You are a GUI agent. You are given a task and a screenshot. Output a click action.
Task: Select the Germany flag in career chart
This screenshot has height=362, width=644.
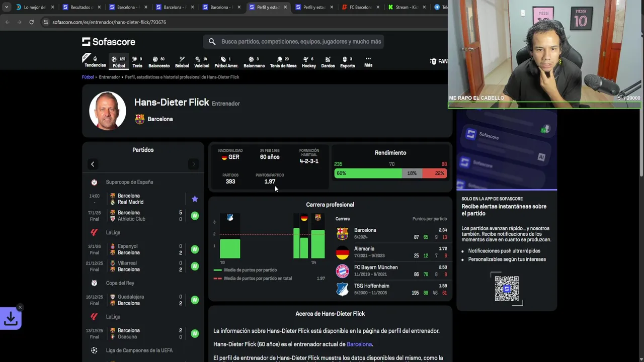[x=304, y=218]
